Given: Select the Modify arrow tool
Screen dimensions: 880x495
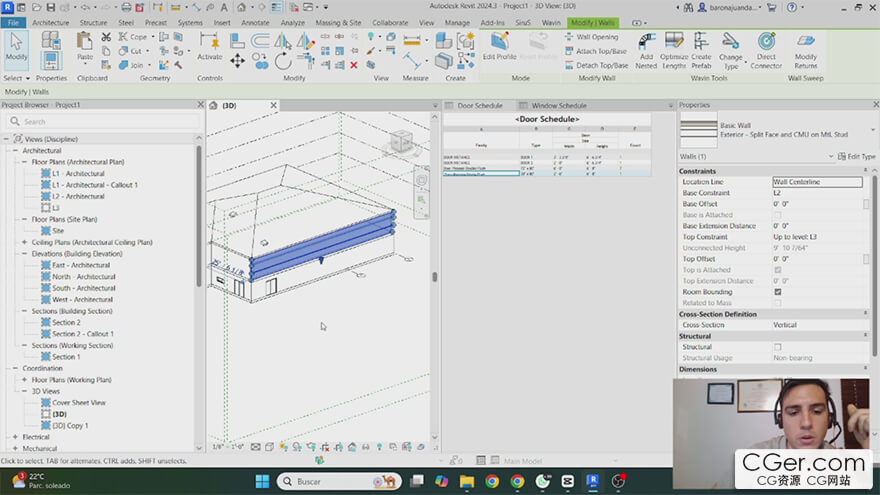Looking at the screenshot, I should (x=17, y=46).
